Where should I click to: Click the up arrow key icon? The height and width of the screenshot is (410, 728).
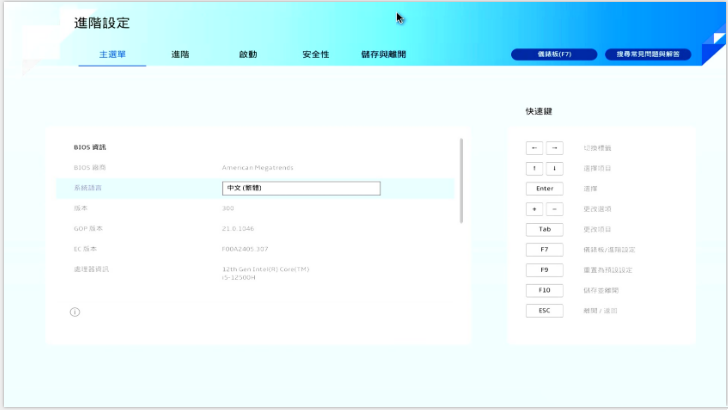[x=534, y=168]
